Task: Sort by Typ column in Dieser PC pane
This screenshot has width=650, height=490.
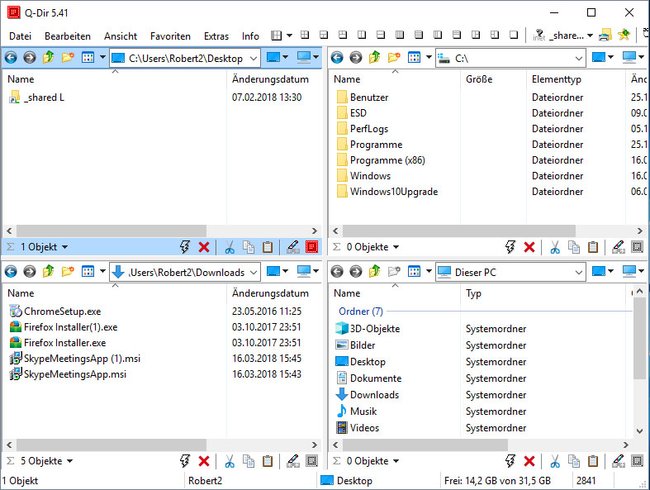Action: point(473,293)
